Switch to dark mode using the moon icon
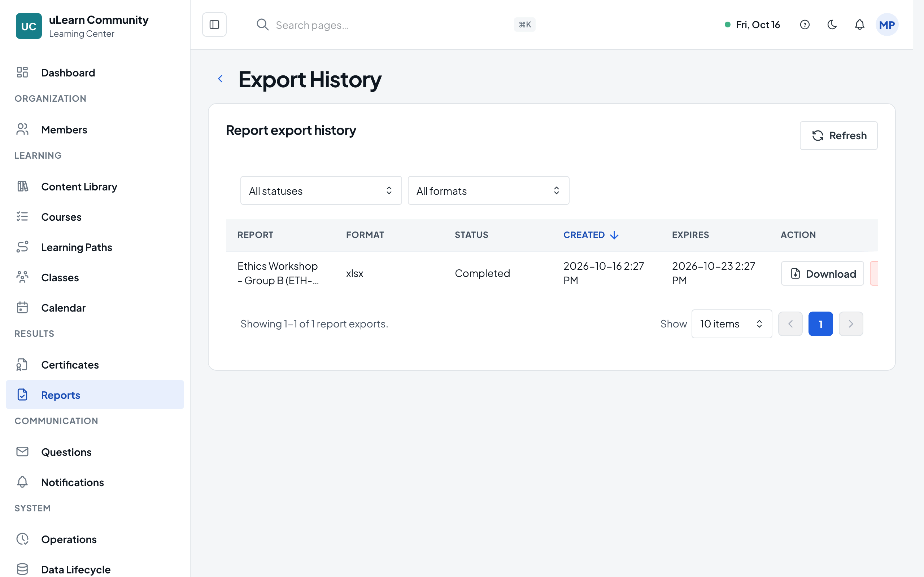 point(832,25)
